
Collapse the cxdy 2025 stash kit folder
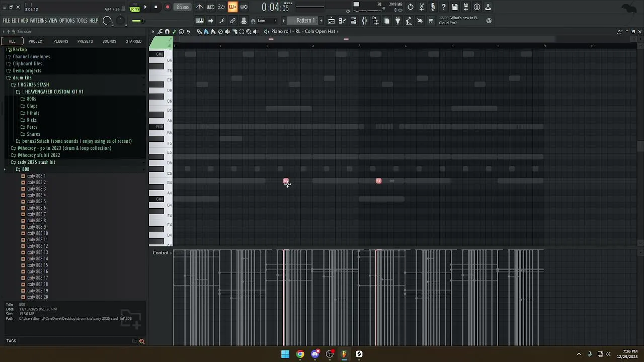pyautogui.click(x=33, y=162)
